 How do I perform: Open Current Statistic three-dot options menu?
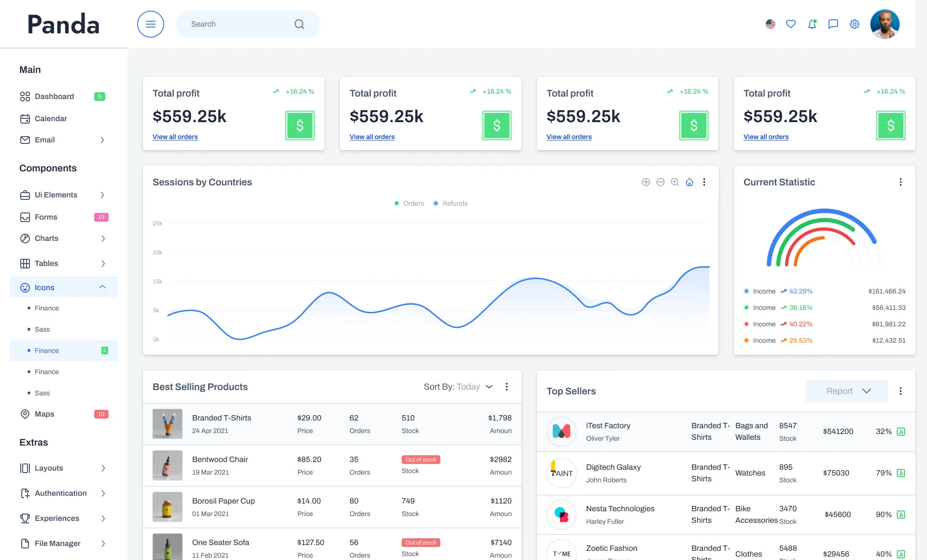[x=900, y=182]
